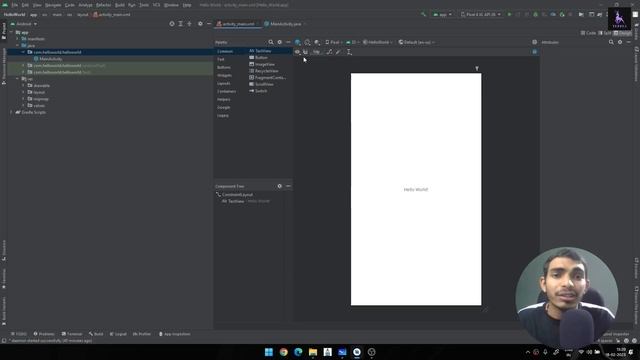The height and width of the screenshot is (360, 640).
Task: Switch to the MainActivity.java editor tab
Action: 284,24
